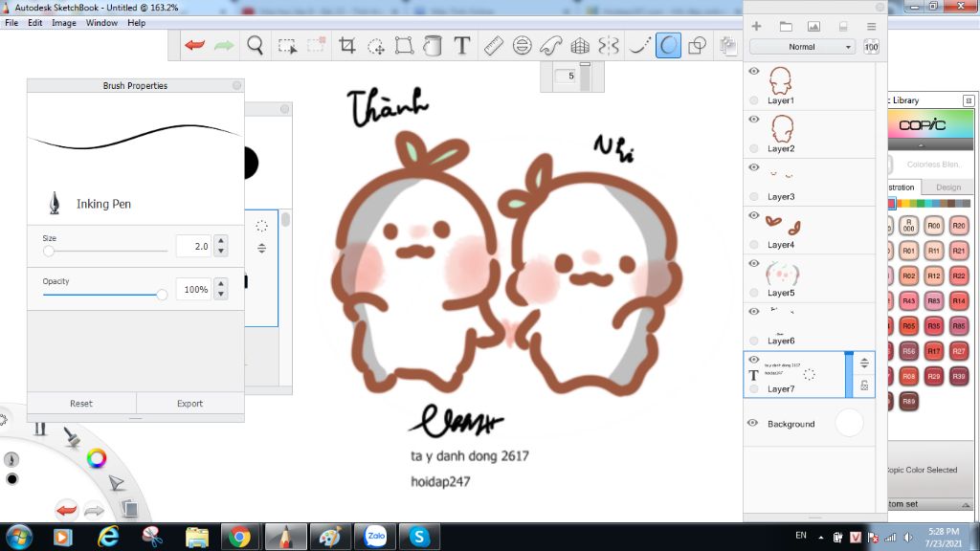This screenshot has height=551, width=980.
Task: Pick the Copic R20 color swatch
Action: tap(959, 226)
